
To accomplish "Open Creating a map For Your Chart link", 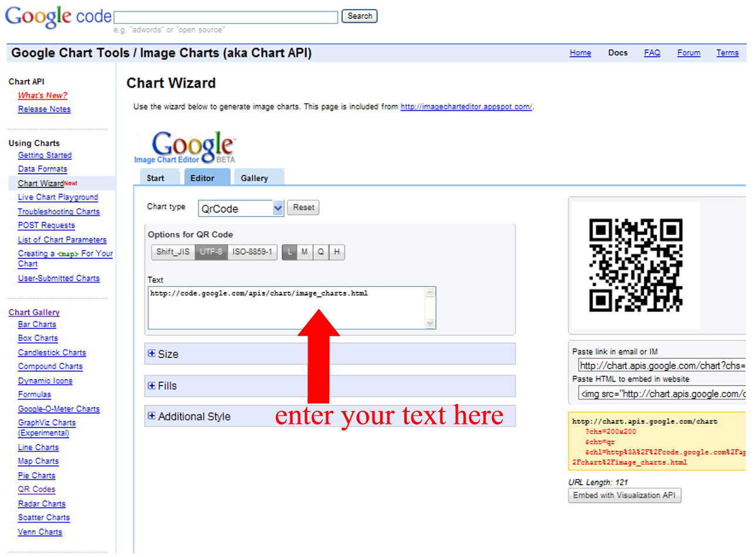I will (x=65, y=259).
